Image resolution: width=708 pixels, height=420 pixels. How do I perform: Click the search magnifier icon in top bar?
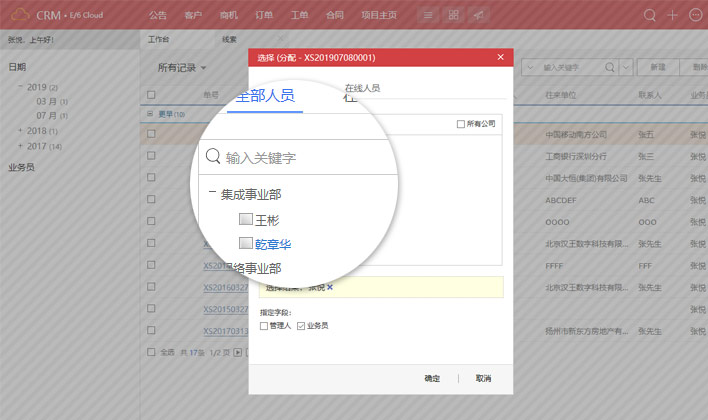(650, 15)
